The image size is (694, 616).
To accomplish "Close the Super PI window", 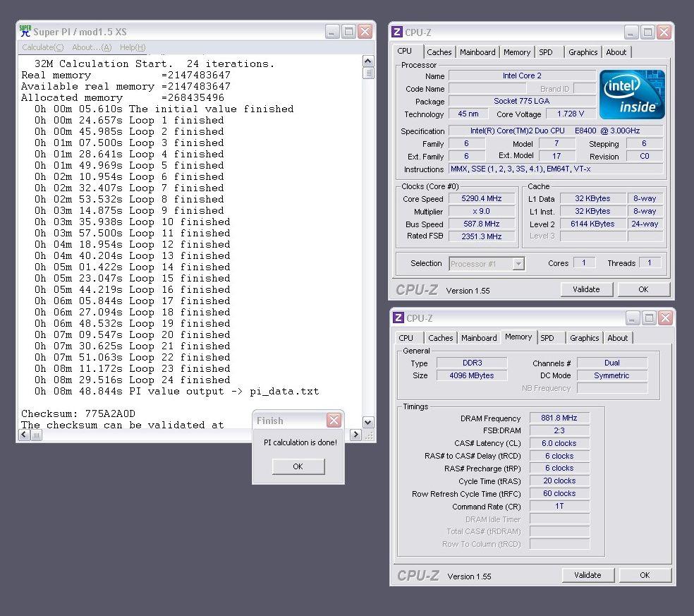I will (365, 32).
